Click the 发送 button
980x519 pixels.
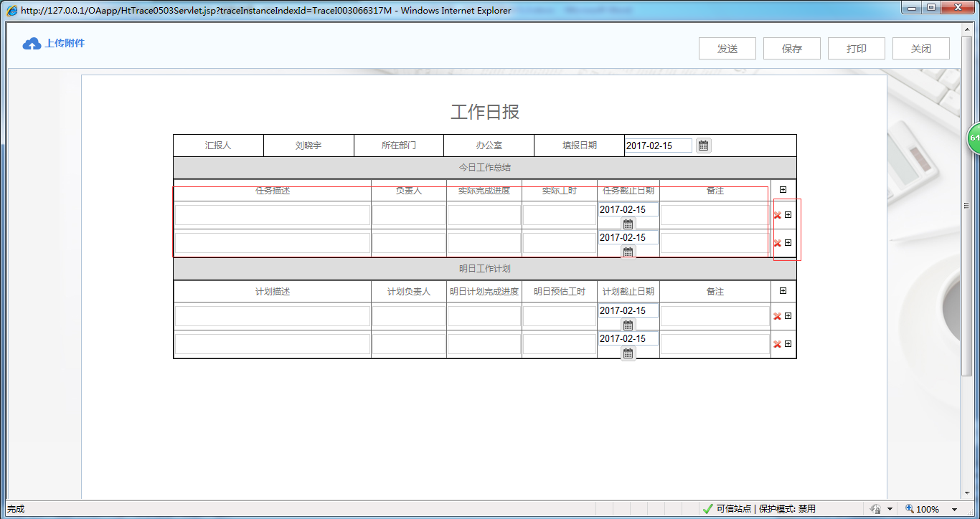pos(727,48)
